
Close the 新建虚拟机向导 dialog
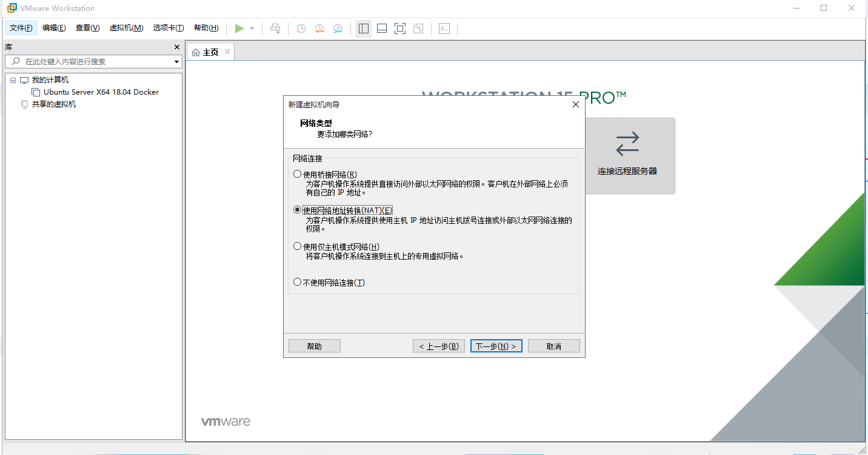(576, 104)
